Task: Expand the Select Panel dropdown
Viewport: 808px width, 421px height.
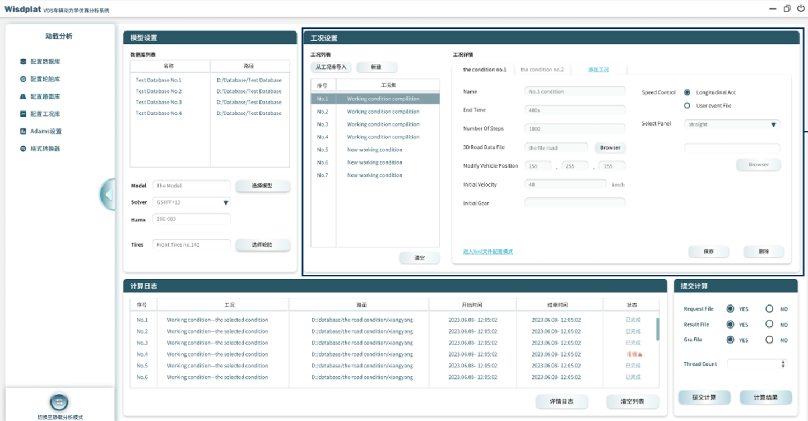Action: click(773, 125)
